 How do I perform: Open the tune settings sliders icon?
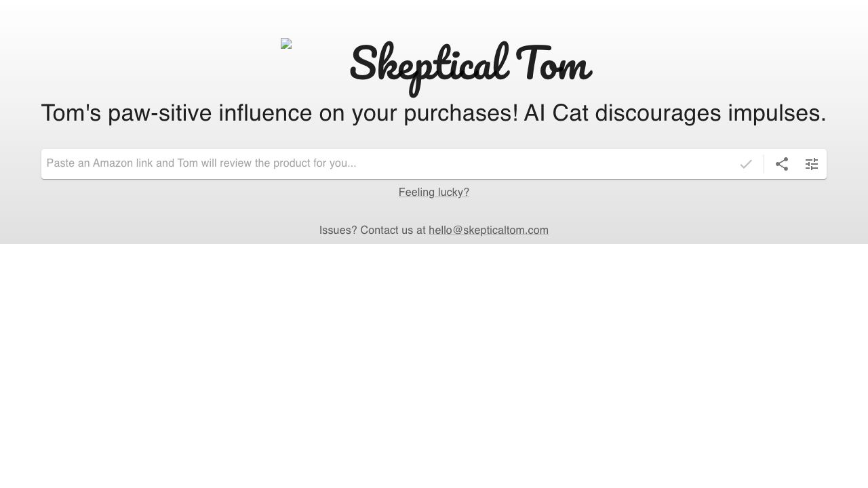tap(812, 164)
